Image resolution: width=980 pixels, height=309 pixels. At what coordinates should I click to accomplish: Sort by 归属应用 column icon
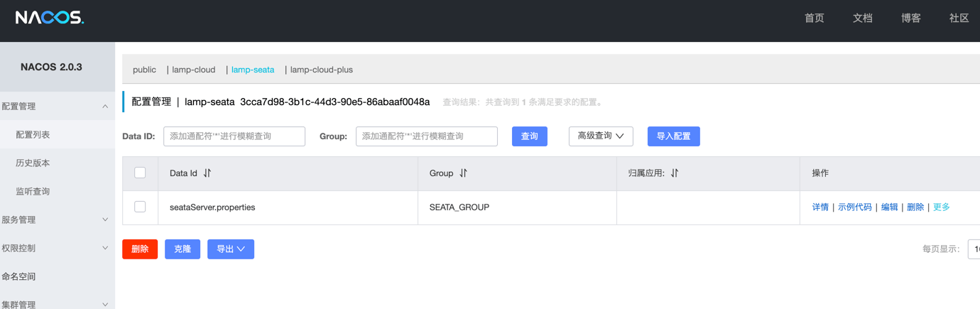click(675, 173)
